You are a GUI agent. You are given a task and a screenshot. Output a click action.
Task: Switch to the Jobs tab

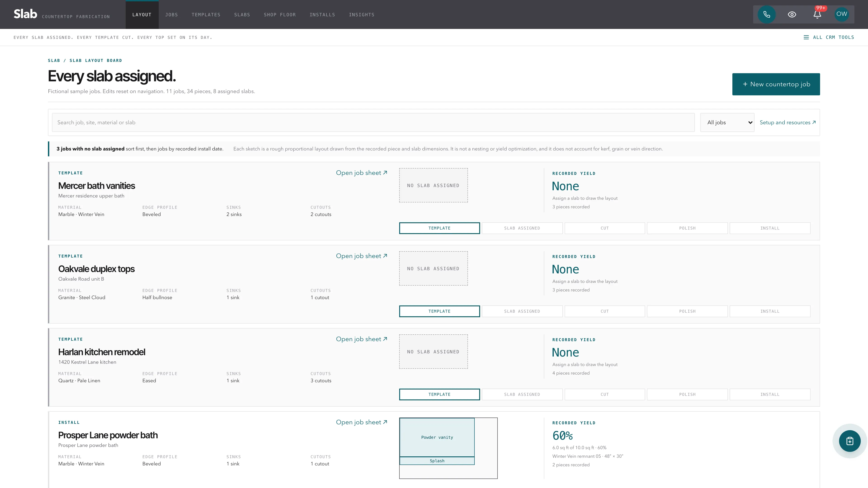click(172, 15)
